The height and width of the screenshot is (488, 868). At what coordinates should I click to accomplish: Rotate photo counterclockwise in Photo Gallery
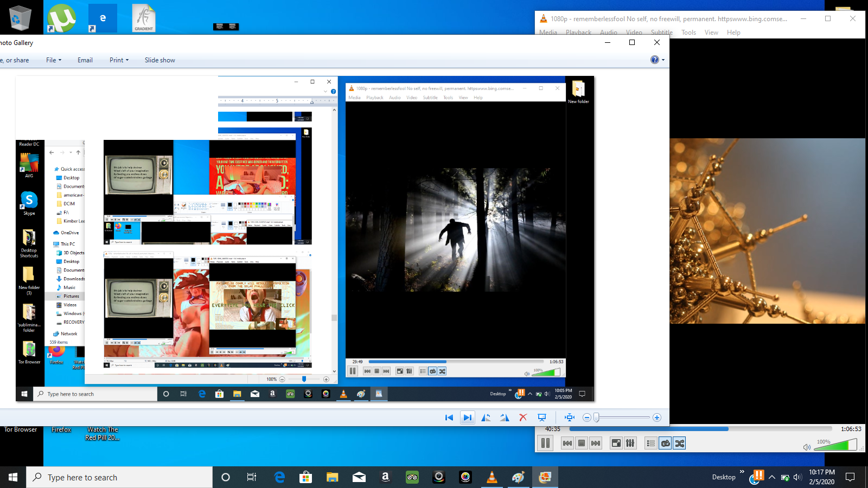pyautogui.click(x=486, y=418)
